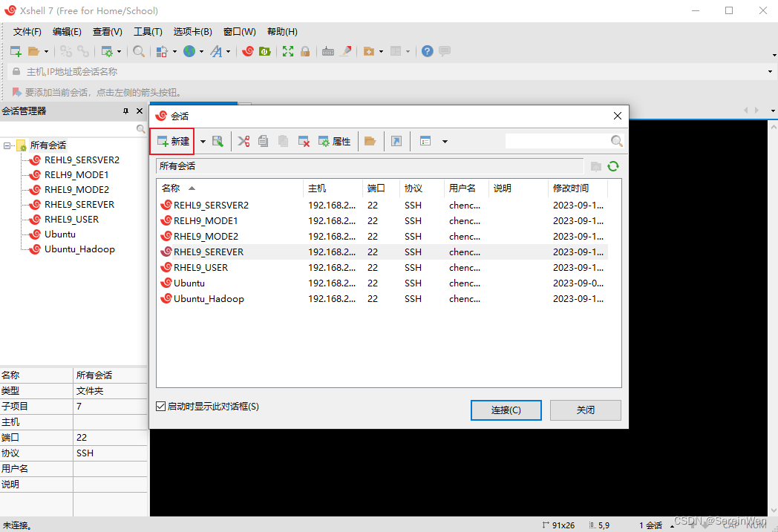This screenshot has width=778, height=532.
Task: Click the view mode list icon in dialog
Action: coord(425,141)
